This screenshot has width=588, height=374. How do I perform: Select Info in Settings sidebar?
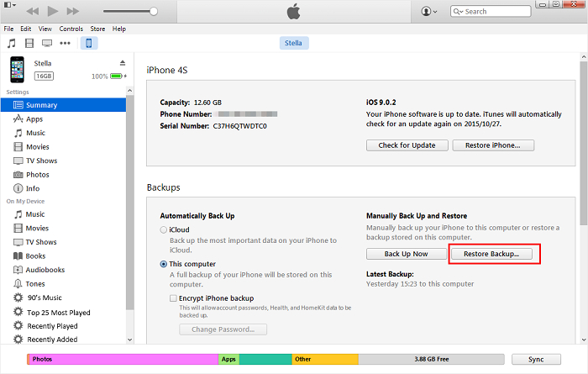63,188
